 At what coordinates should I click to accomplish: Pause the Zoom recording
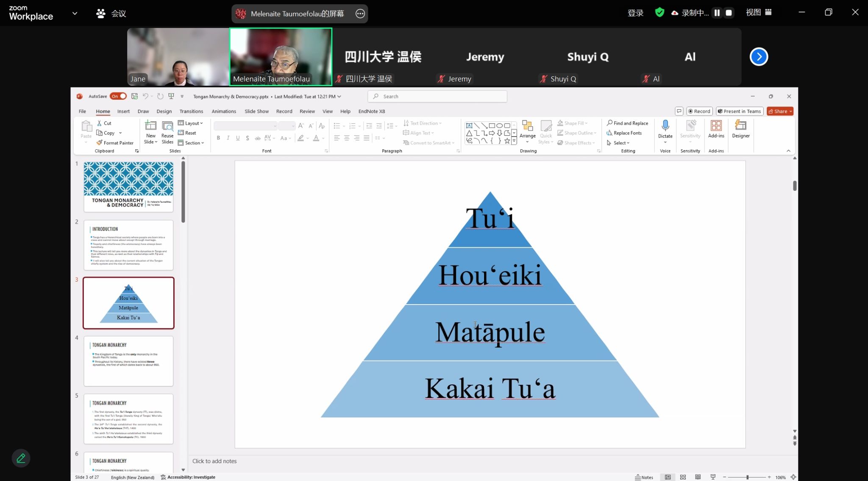(717, 13)
